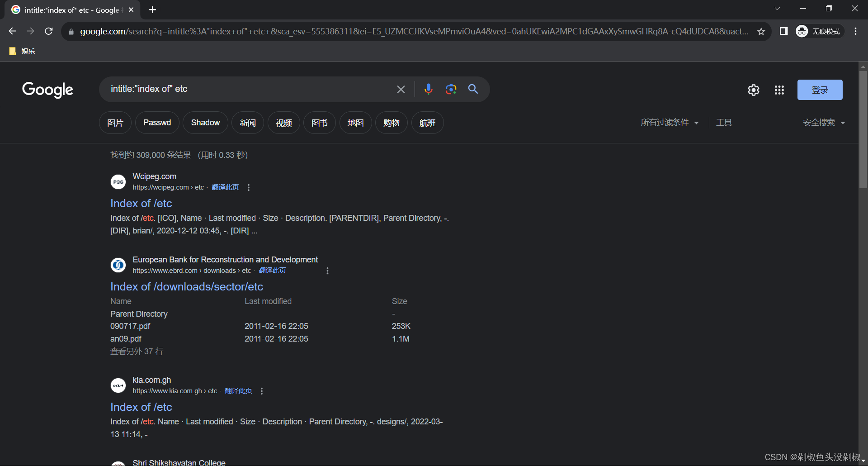Open Google quick settings gear
The image size is (868, 466).
coord(753,90)
